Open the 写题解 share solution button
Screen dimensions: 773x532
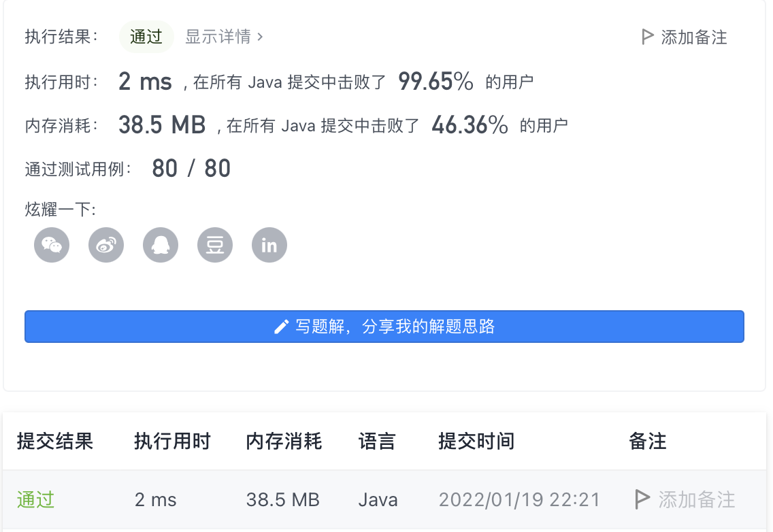385,326
